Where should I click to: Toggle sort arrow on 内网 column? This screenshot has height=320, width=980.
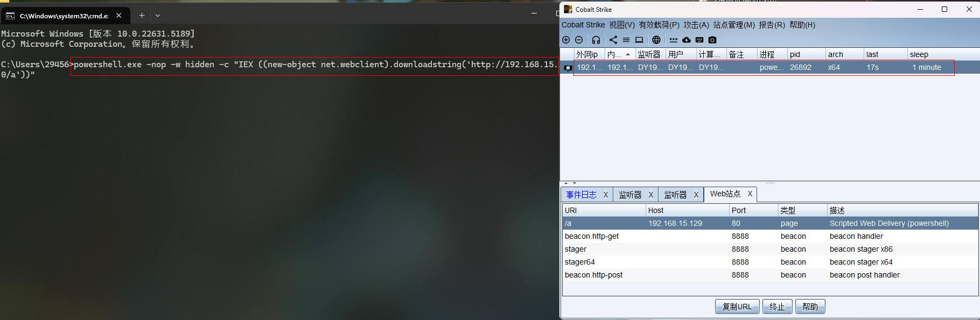pos(628,54)
